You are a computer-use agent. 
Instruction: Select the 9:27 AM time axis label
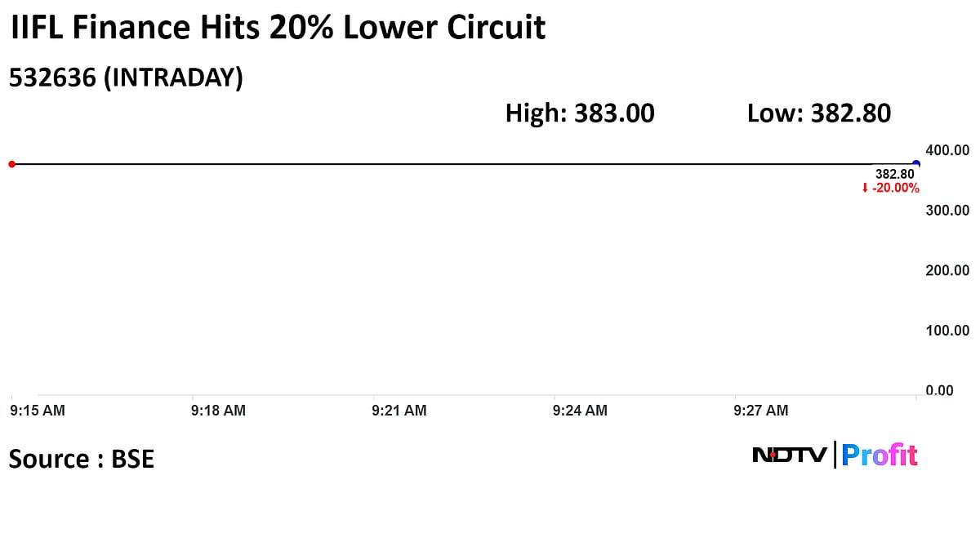[x=761, y=411]
